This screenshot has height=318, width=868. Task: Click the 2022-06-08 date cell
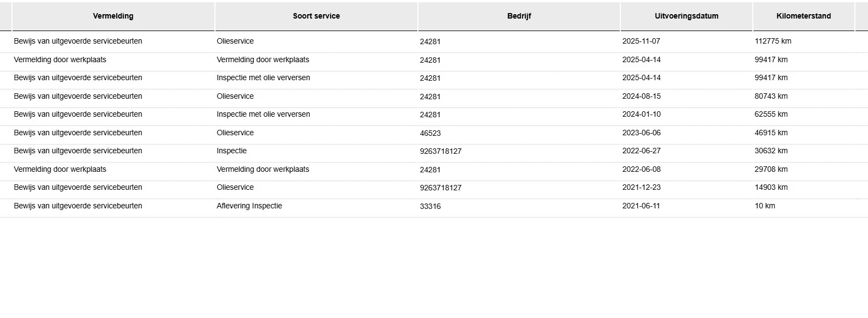tap(641, 170)
